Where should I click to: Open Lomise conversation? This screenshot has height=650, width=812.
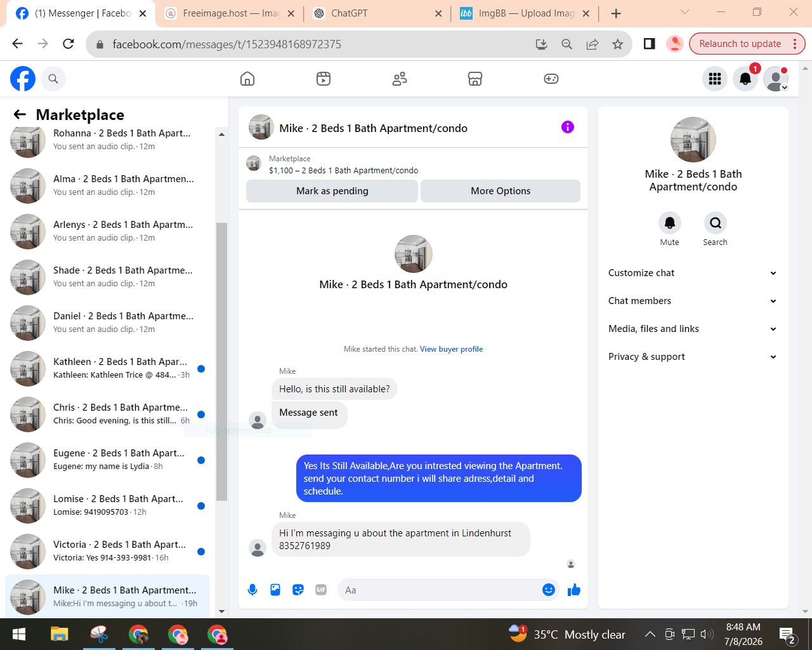(x=108, y=506)
